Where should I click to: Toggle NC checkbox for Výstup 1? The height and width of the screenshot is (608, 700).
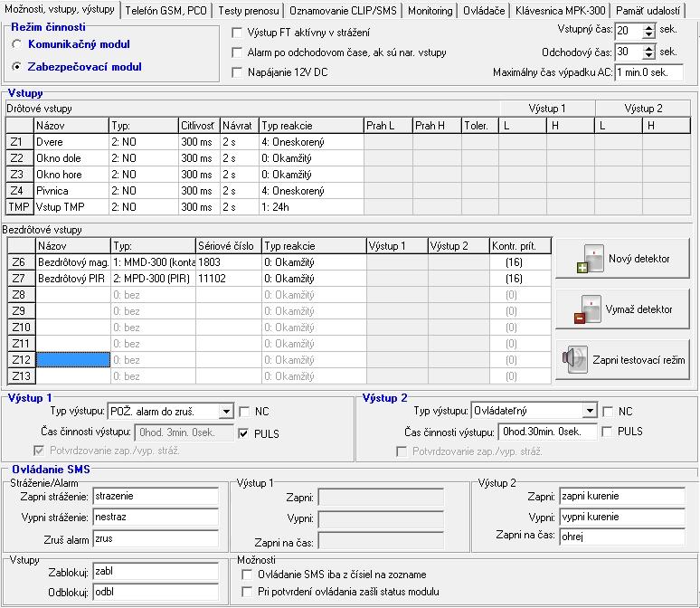[244, 412]
